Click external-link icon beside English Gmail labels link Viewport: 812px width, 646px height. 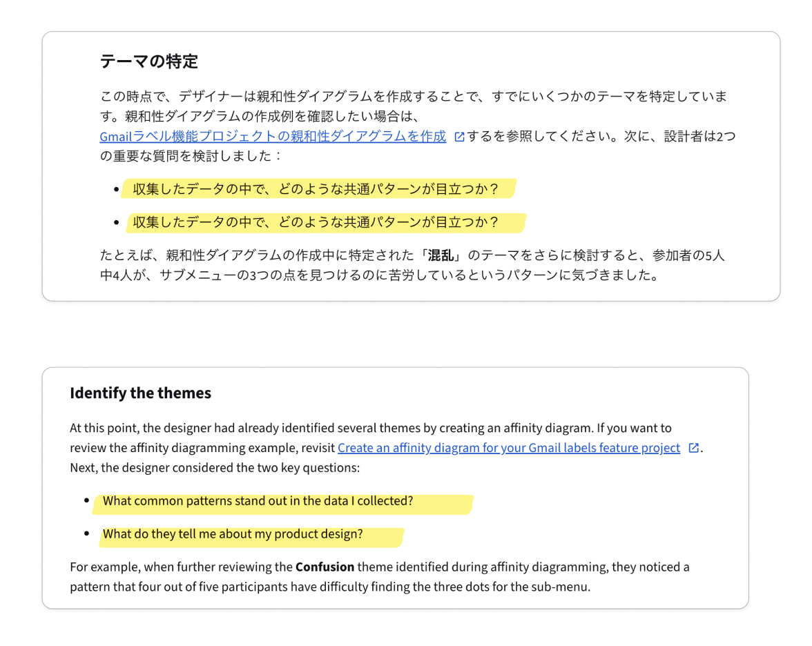pyautogui.click(x=693, y=449)
